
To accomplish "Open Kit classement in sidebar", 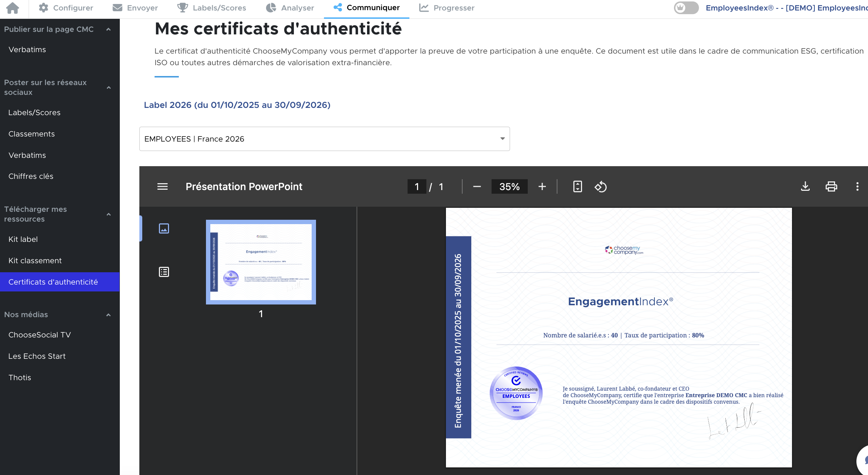I will [x=35, y=261].
